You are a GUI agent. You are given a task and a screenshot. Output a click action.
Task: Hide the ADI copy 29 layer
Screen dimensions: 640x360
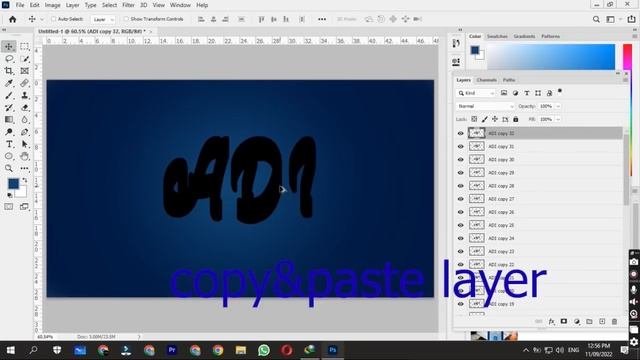point(461,173)
